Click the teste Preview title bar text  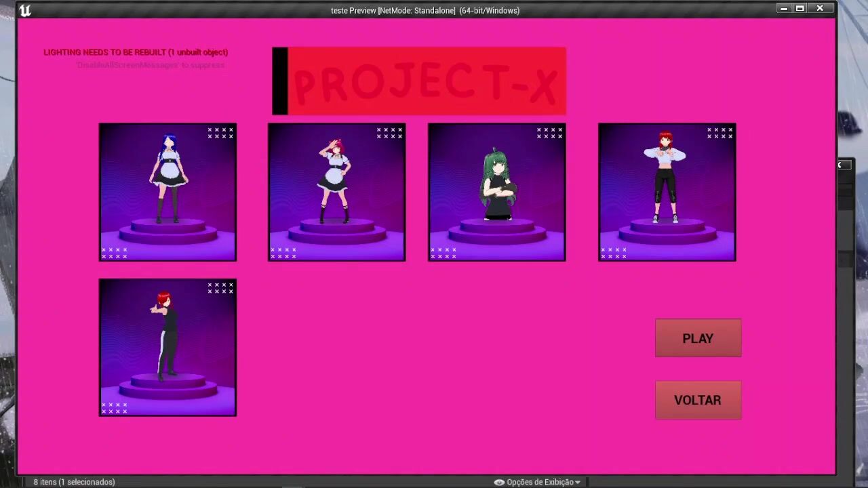pos(425,10)
